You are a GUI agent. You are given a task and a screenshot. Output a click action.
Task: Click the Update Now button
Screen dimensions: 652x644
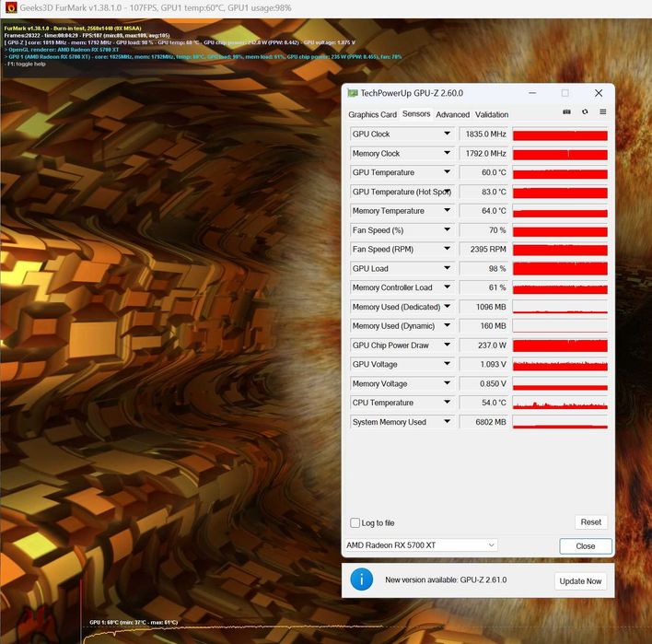(x=580, y=581)
